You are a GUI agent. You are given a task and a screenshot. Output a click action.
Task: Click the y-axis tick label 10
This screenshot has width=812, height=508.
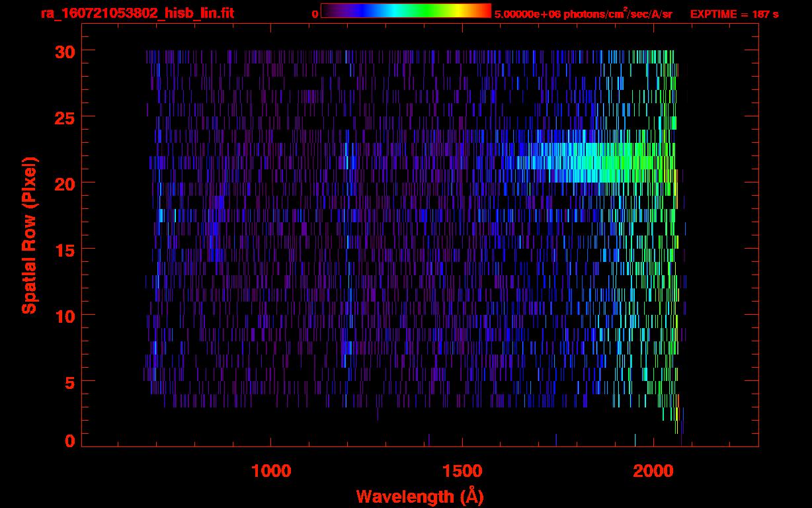coord(63,316)
